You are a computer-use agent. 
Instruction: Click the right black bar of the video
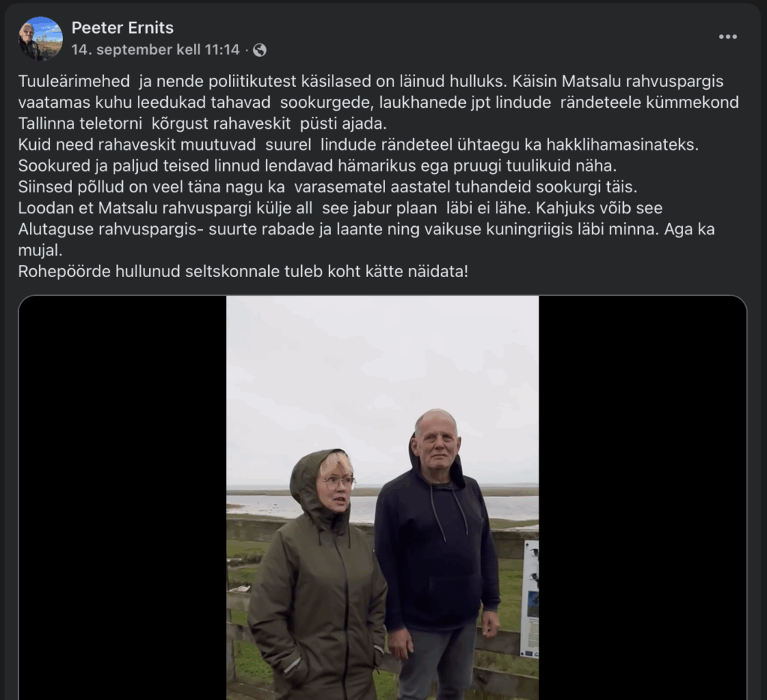(643, 498)
